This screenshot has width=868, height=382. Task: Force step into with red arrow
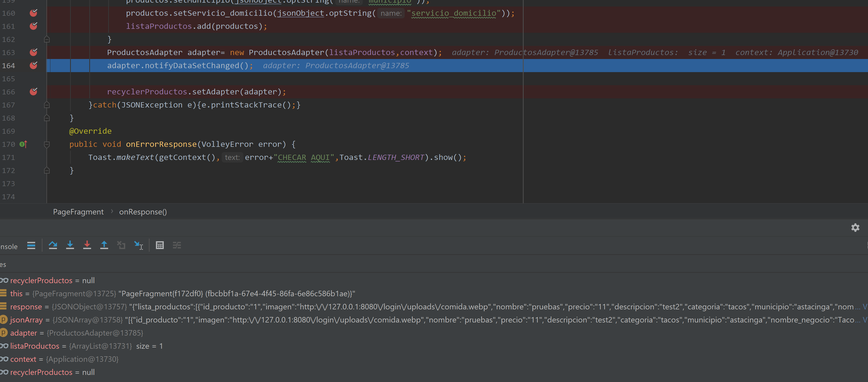click(x=87, y=245)
